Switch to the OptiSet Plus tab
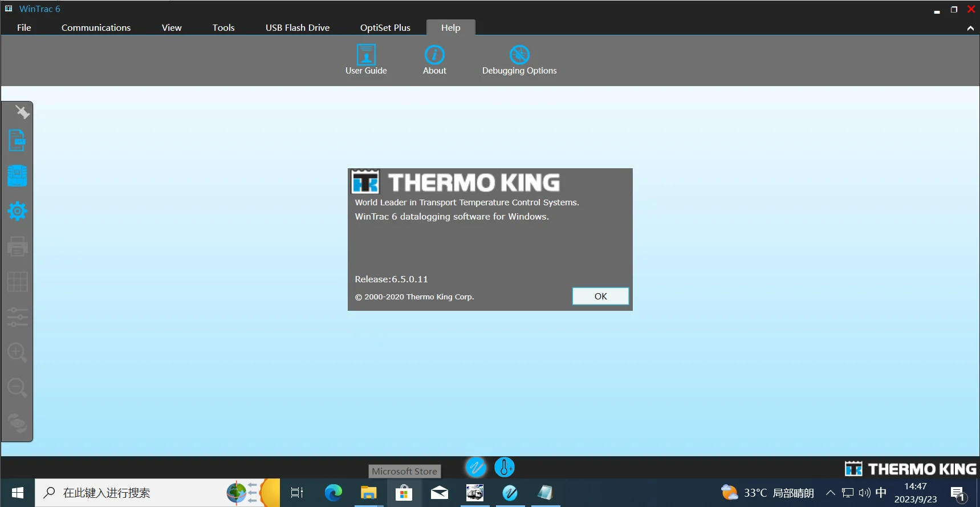 point(385,27)
